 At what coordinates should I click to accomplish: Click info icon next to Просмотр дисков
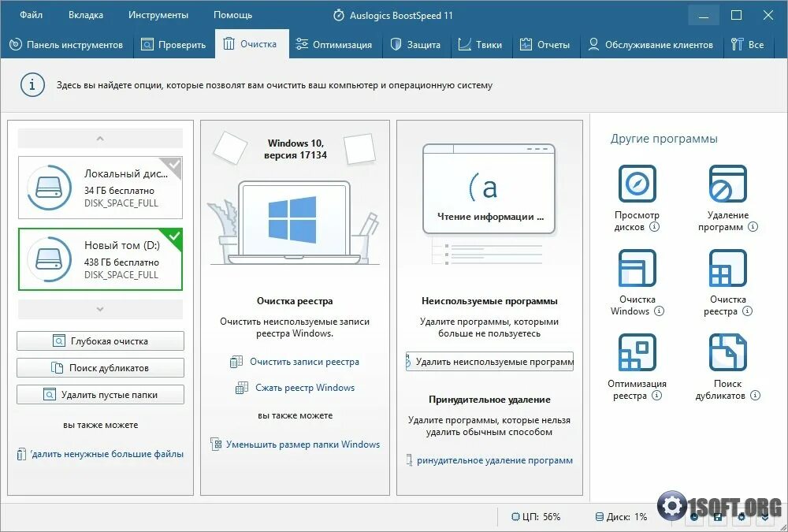click(x=654, y=227)
